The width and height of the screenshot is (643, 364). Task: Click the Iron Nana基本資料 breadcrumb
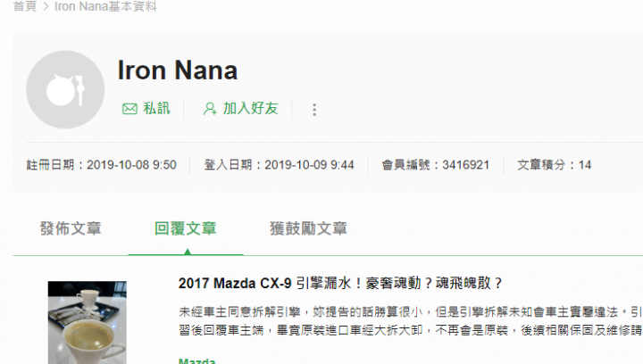pos(105,6)
